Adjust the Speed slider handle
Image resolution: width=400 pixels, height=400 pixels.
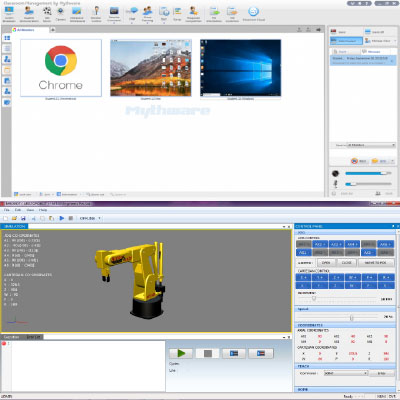point(351,318)
